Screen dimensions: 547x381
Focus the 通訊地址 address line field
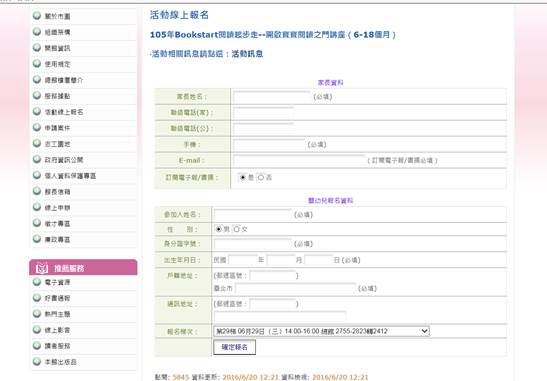pos(280,316)
